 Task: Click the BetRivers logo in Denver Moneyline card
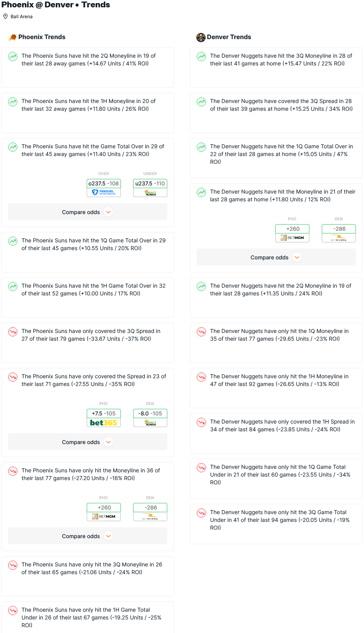pos(339,238)
